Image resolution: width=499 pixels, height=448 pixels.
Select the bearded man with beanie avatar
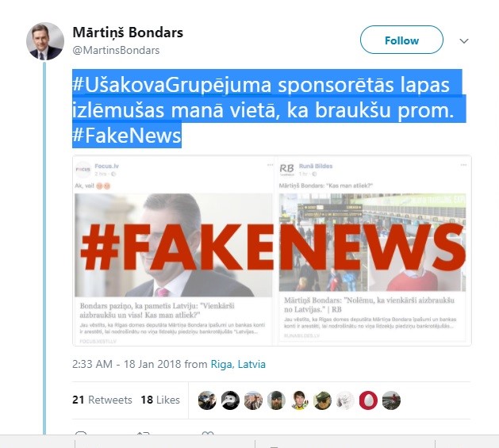pos(276,400)
